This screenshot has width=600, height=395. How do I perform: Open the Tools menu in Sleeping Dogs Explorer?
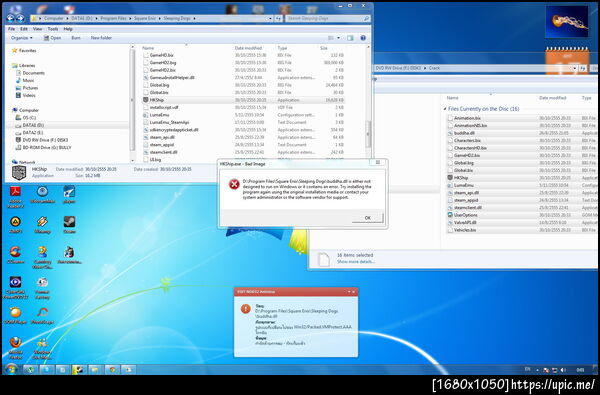tap(53, 29)
